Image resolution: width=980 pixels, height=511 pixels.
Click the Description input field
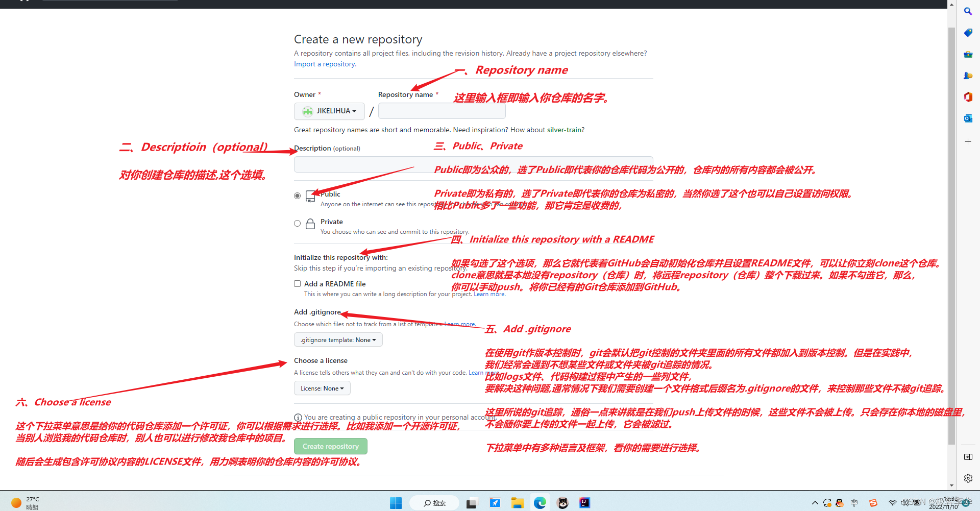point(473,164)
